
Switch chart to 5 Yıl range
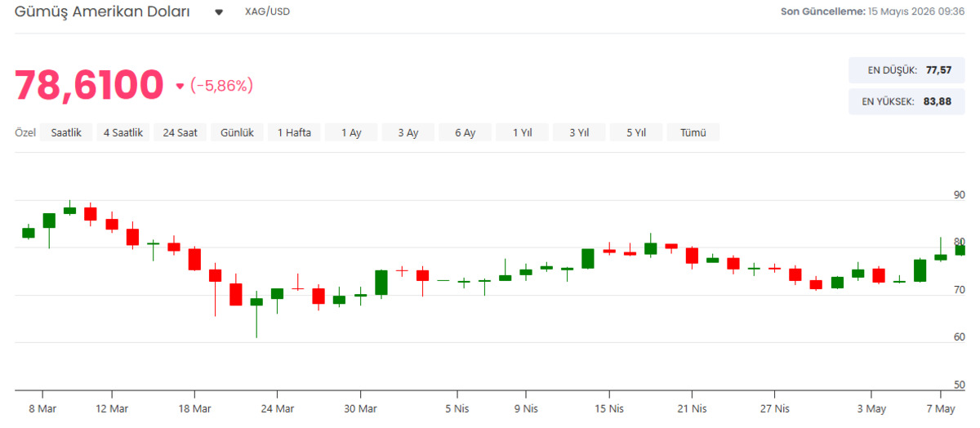tap(636, 132)
